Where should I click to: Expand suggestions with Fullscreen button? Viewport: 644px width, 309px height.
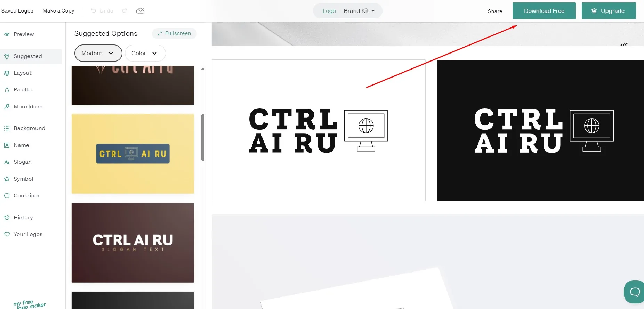(x=174, y=33)
